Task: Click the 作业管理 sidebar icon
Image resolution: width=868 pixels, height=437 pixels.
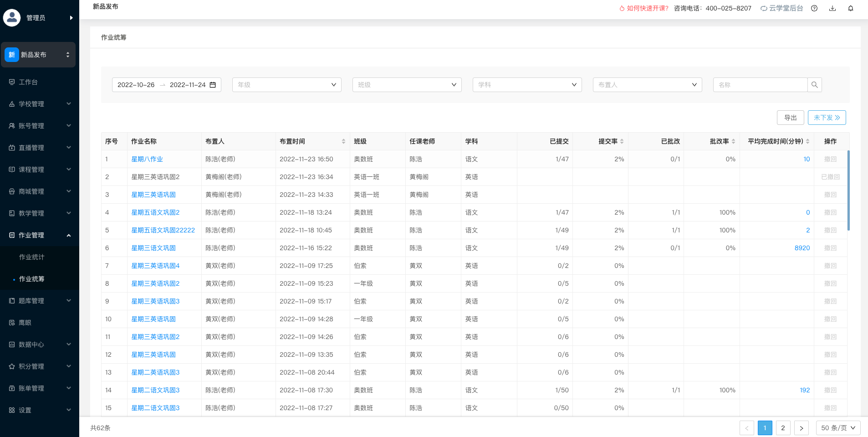Action: pos(12,235)
